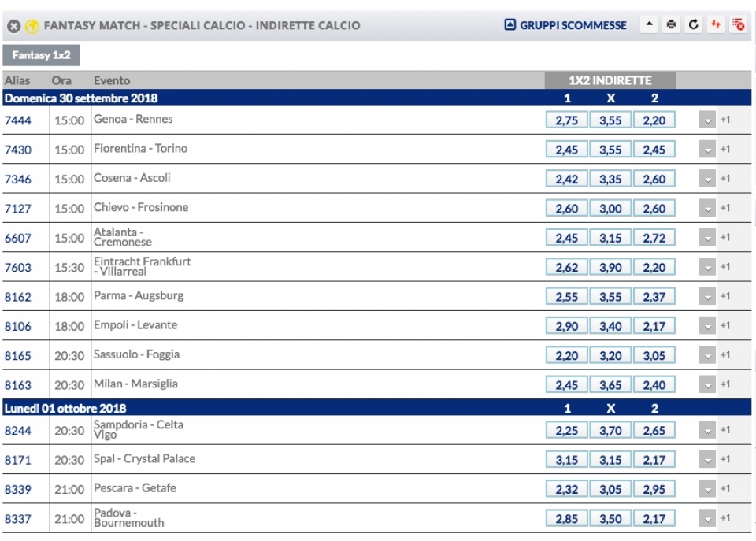The image size is (756, 541).
Task: Pick odds 2,17 for Crystal Palace win
Action: [x=654, y=460]
